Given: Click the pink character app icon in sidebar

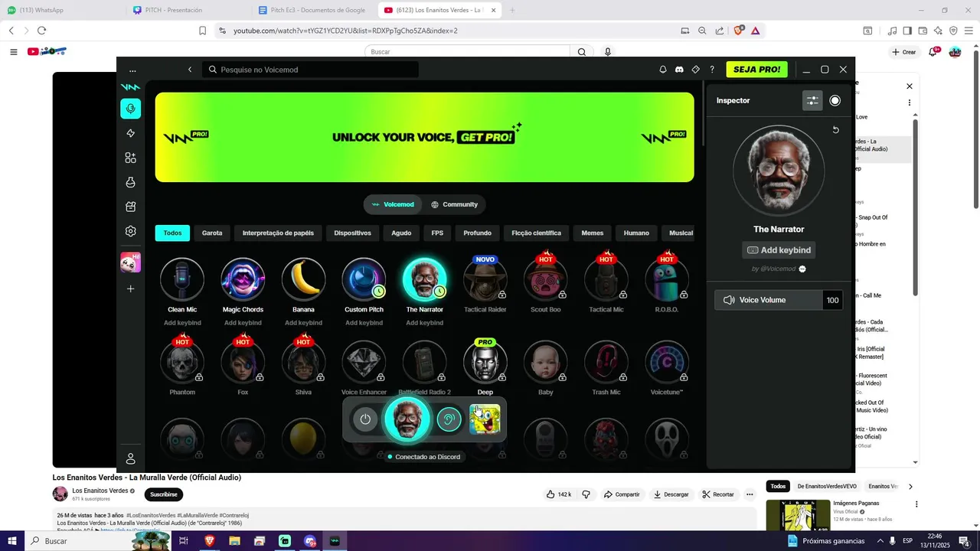Looking at the screenshot, I should click(x=130, y=262).
